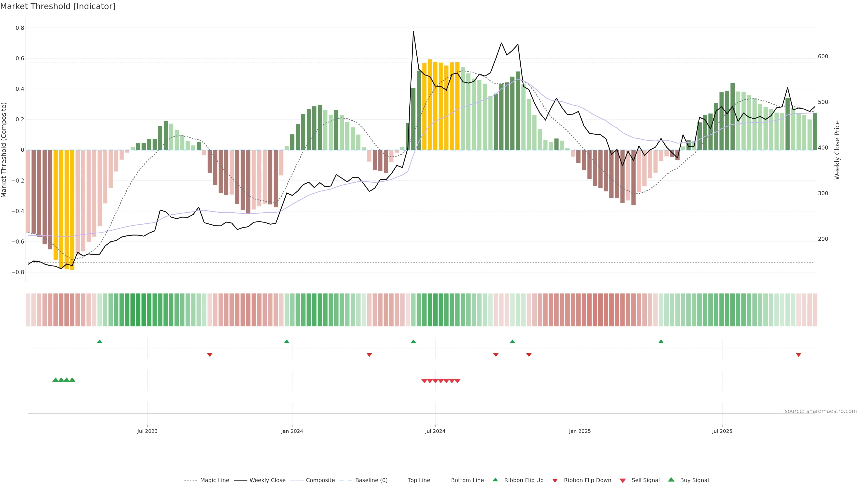868x488 pixels.
Task: Click the rightmost red Ribbon Flip Down marker
Action: point(798,355)
